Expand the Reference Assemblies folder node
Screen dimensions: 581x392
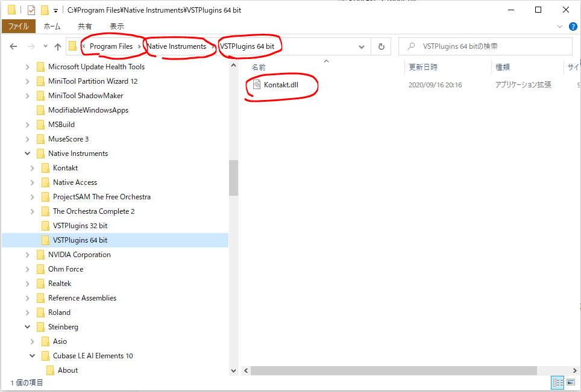[27, 298]
